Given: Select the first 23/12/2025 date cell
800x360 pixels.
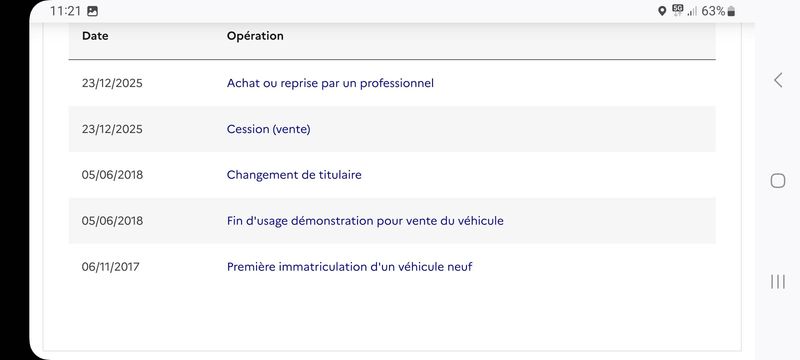Looking at the screenshot, I should click(x=112, y=83).
